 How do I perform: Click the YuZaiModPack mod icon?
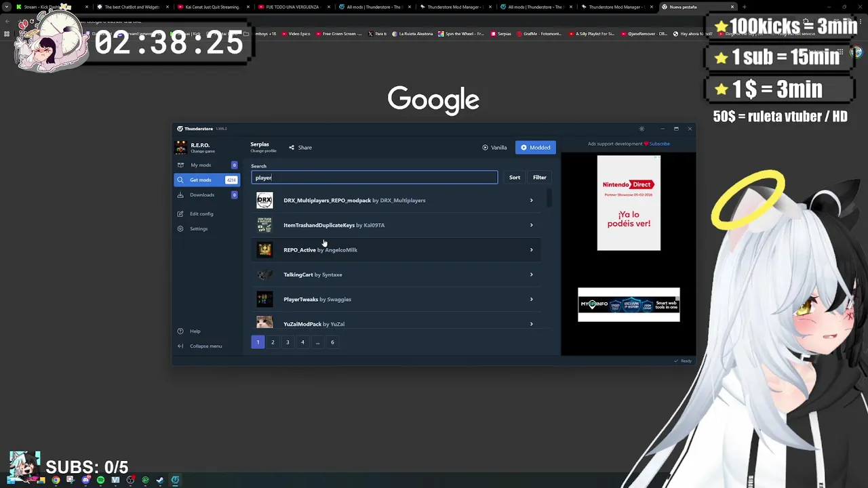click(x=264, y=323)
